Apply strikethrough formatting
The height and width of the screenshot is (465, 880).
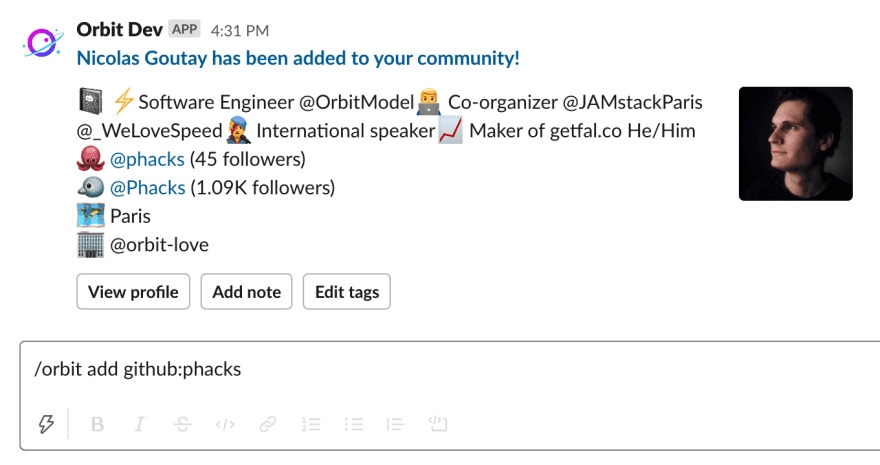[182, 424]
